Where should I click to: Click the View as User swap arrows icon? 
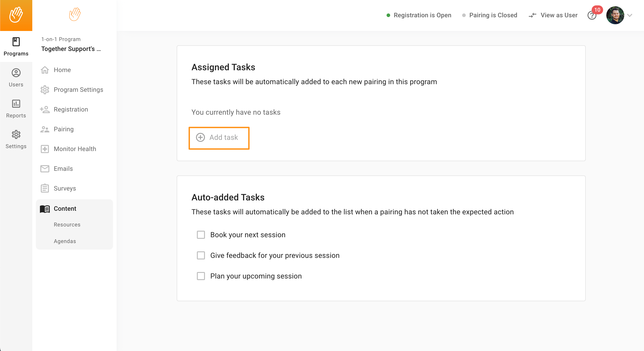[x=532, y=15]
